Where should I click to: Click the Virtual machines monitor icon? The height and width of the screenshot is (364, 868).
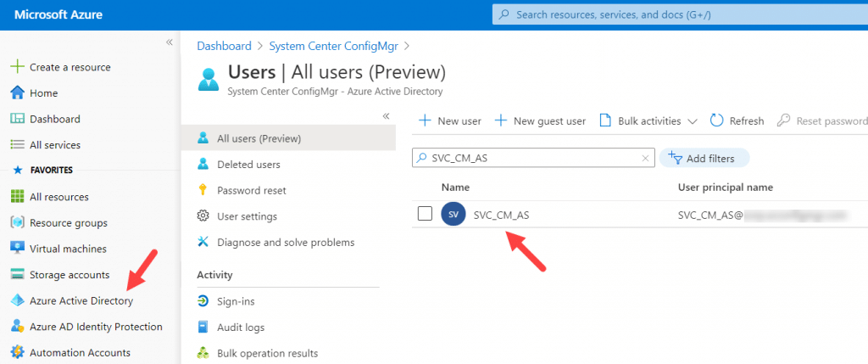[18, 249]
